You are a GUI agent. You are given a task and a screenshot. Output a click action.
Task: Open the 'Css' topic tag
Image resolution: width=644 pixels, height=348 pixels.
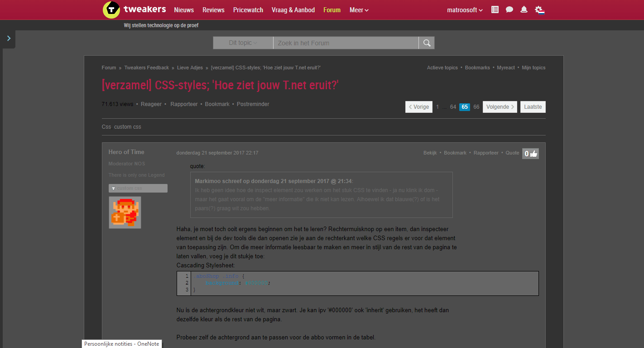[x=106, y=127]
